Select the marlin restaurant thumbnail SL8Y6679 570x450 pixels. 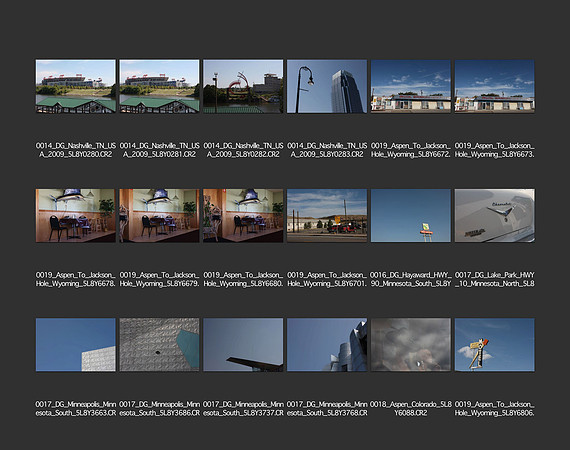(x=159, y=216)
